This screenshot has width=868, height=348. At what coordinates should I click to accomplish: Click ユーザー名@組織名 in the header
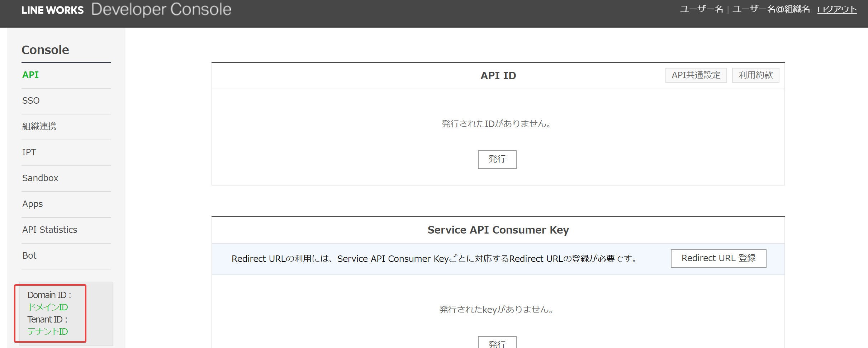[x=771, y=9]
